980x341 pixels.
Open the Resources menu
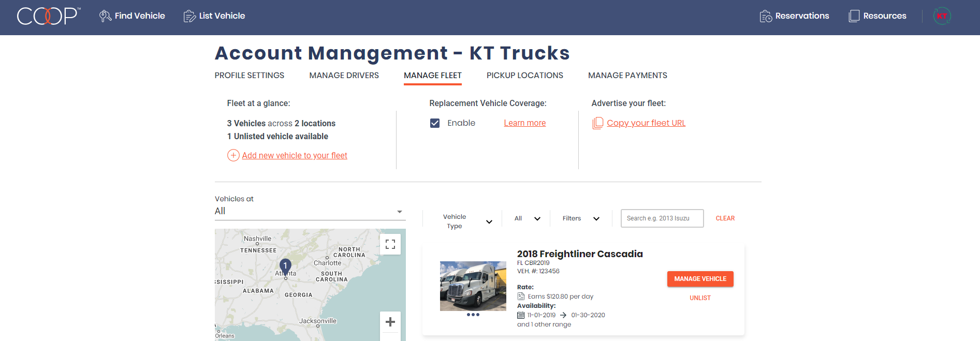coord(877,16)
